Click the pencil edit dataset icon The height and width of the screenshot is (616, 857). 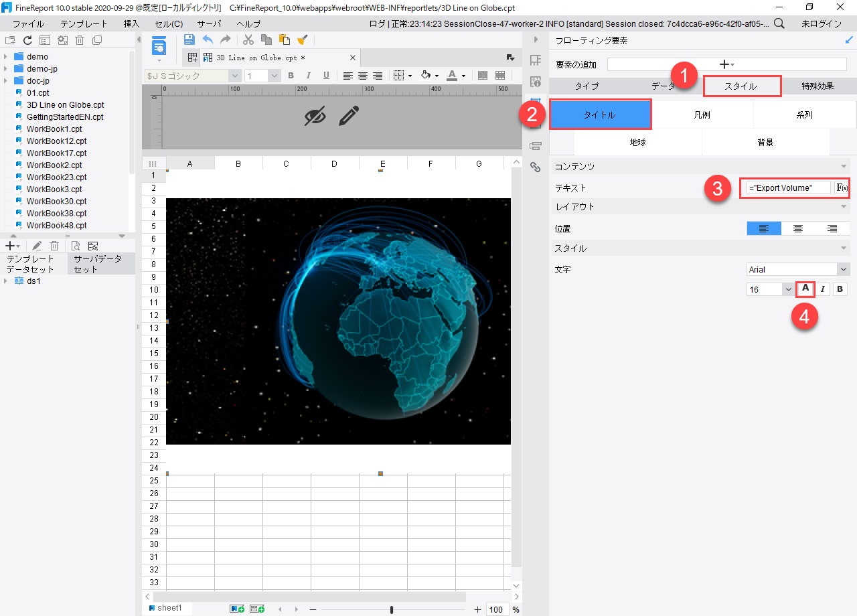point(37,246)
